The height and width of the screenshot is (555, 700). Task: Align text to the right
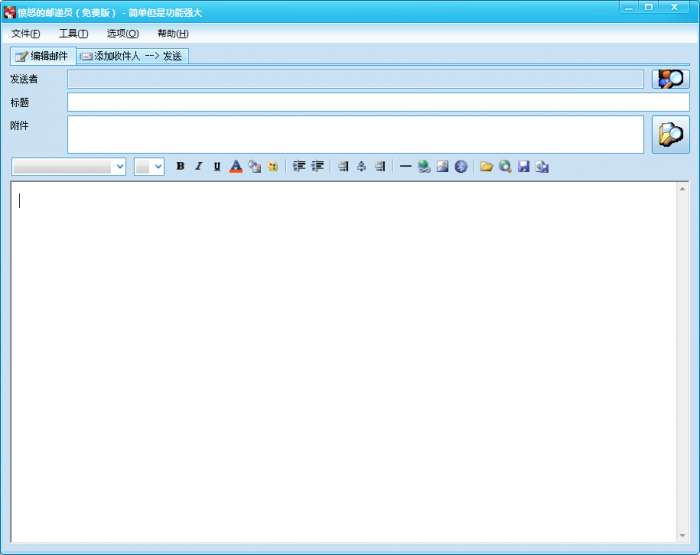click(x=380, y=167)
